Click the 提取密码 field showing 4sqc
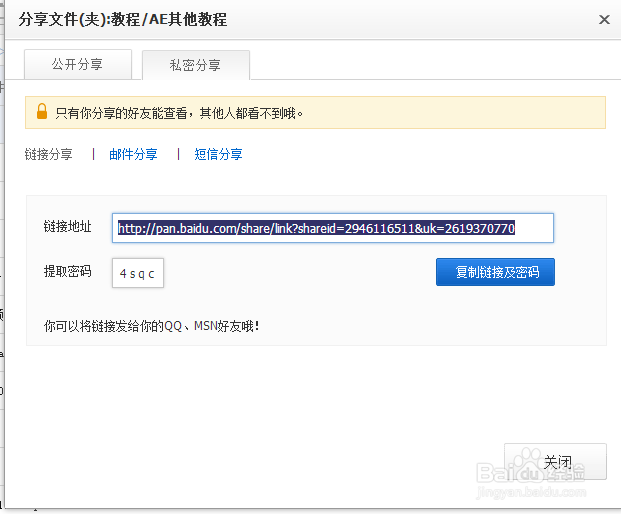The height and width of the screenshot is (514, 621). click(138, 273)
